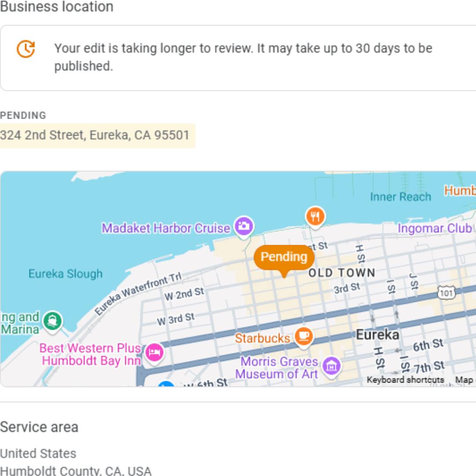The image size is (476, 476).
Task: Click the green marina boat pin
Action: (53, 320)
